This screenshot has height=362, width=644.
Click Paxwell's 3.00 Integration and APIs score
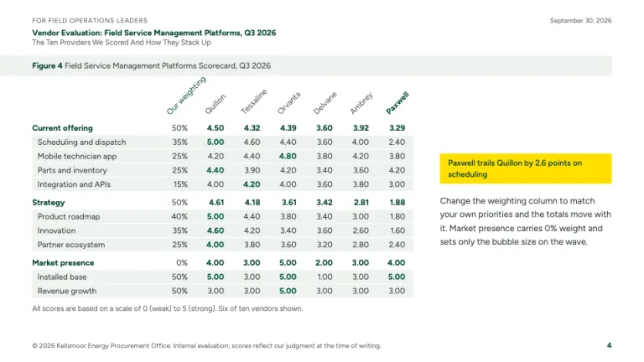(x=397, y=184)
